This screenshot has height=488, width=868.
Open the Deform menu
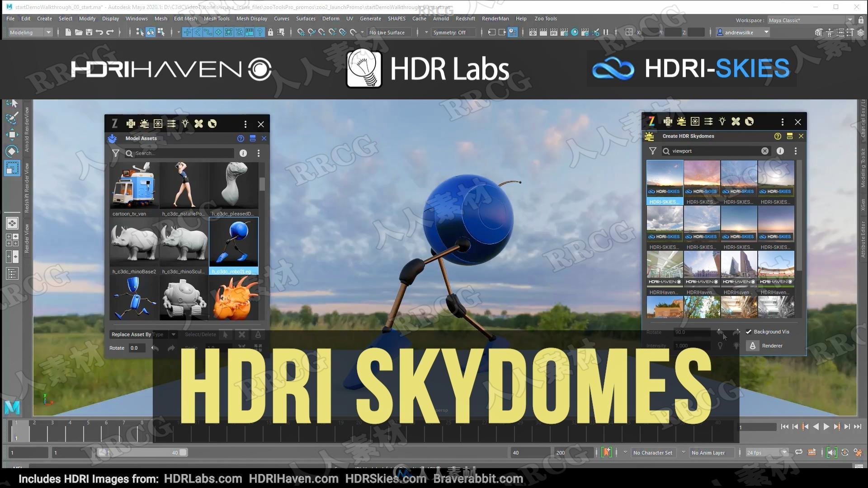330,19
